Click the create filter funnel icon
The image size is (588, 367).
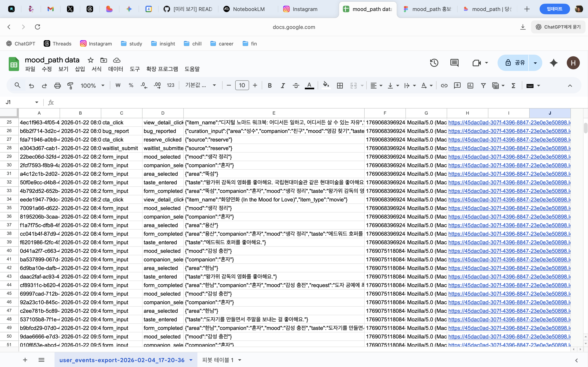(x=483, y=85)
